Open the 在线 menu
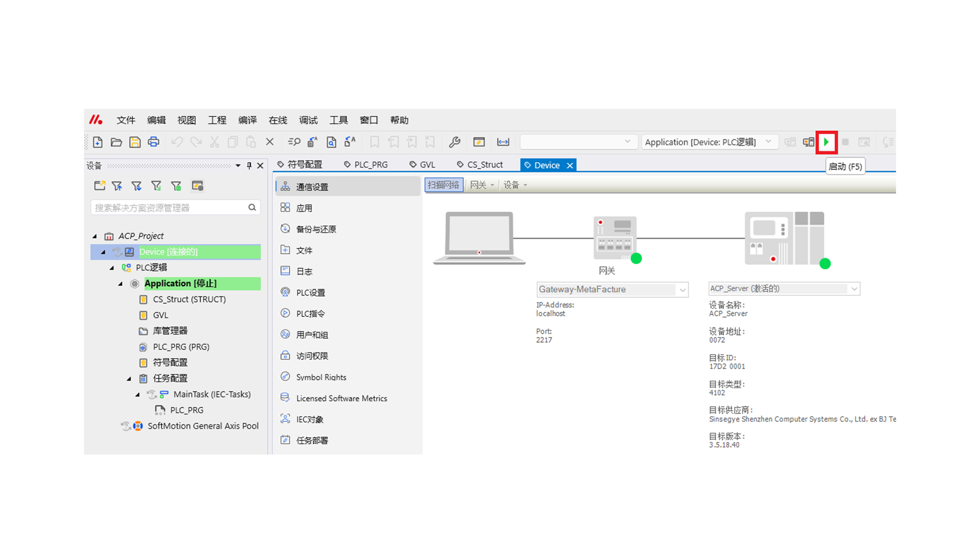 pyautogui.click(x=278, y=120)
